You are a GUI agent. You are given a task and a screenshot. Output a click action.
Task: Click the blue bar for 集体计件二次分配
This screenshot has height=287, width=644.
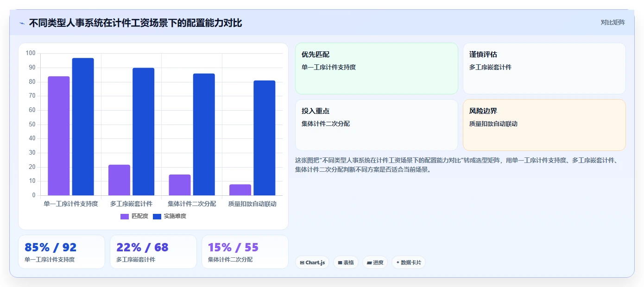pos(204,134)
